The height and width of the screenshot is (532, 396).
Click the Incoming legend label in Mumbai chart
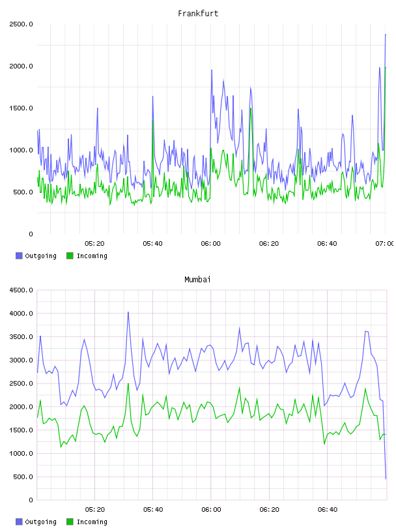(x=92, y=522)
